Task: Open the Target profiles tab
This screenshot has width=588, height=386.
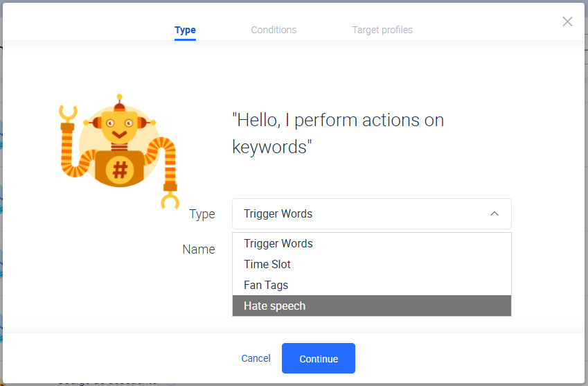Action: (x=382, y=30)
